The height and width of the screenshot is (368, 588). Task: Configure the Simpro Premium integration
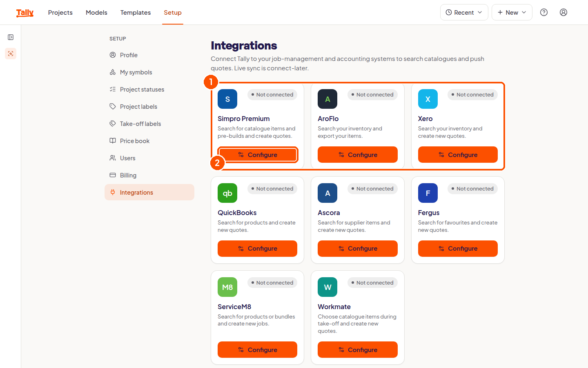[x=258, y=155]
